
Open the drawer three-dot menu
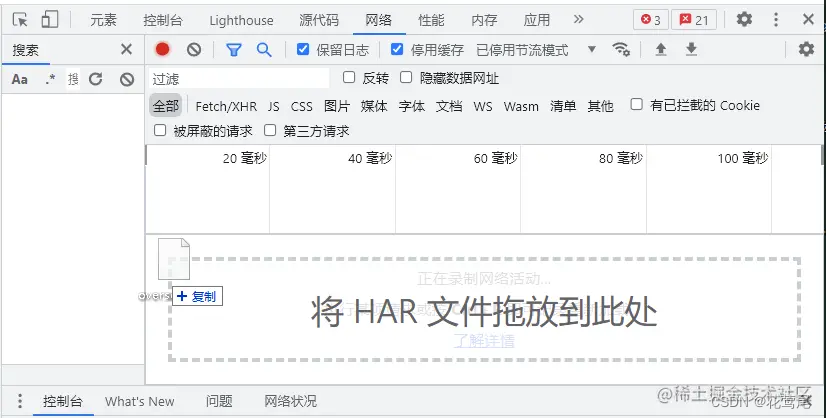[19, 401]
